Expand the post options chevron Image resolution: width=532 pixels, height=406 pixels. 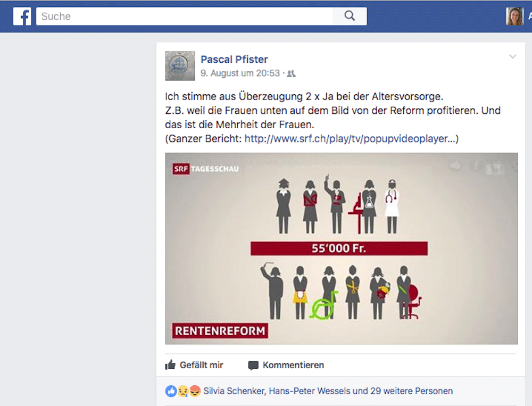pos(513,57)
